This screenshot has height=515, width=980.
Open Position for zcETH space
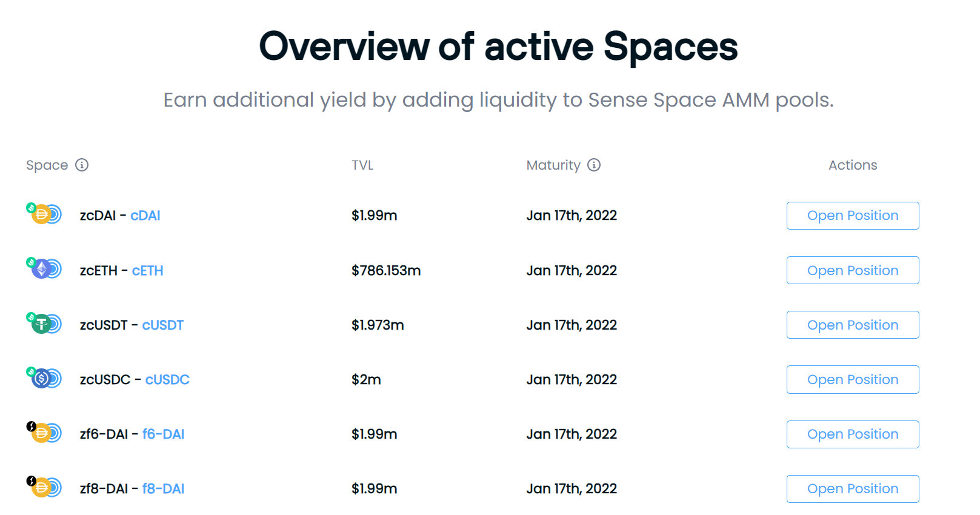click(x=853, y=270)
